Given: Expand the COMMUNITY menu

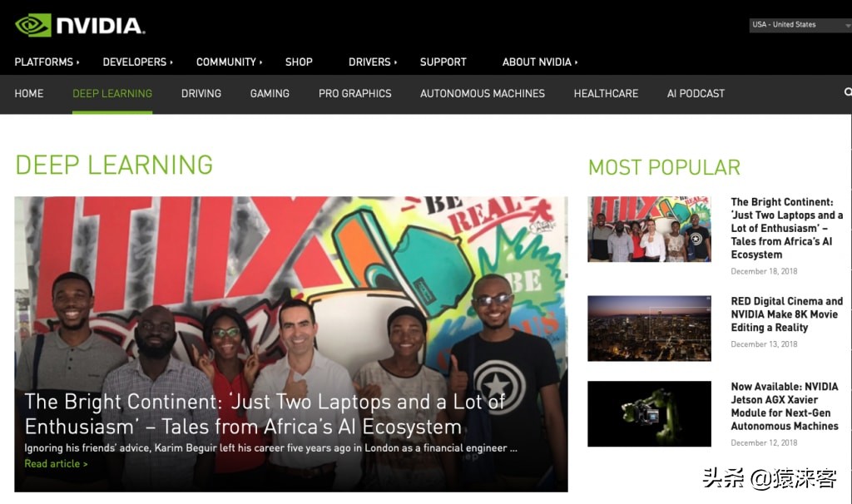Looking at the screenshot, I should point(230,62).
